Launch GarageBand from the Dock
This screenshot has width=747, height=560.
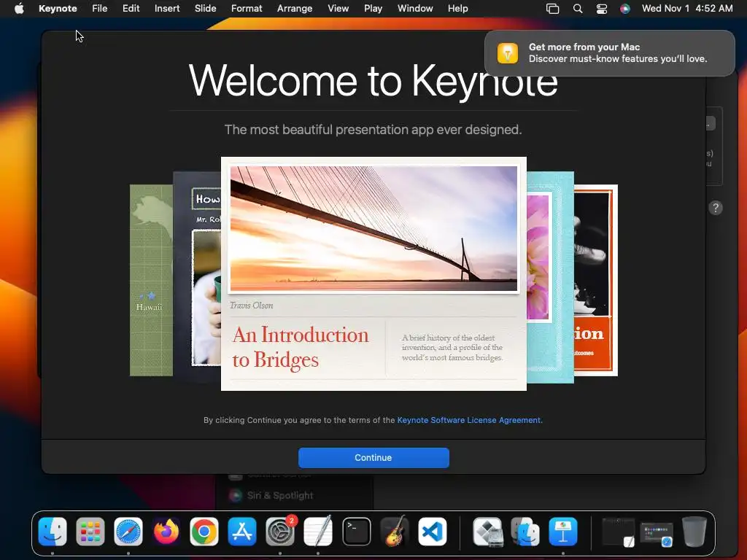(395, 532)
